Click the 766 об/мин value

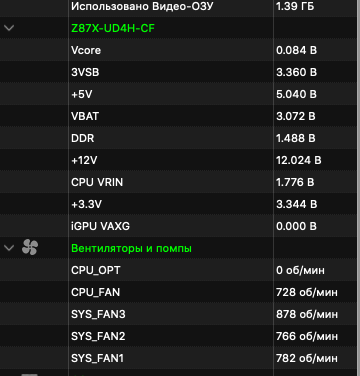pos(307,336)
